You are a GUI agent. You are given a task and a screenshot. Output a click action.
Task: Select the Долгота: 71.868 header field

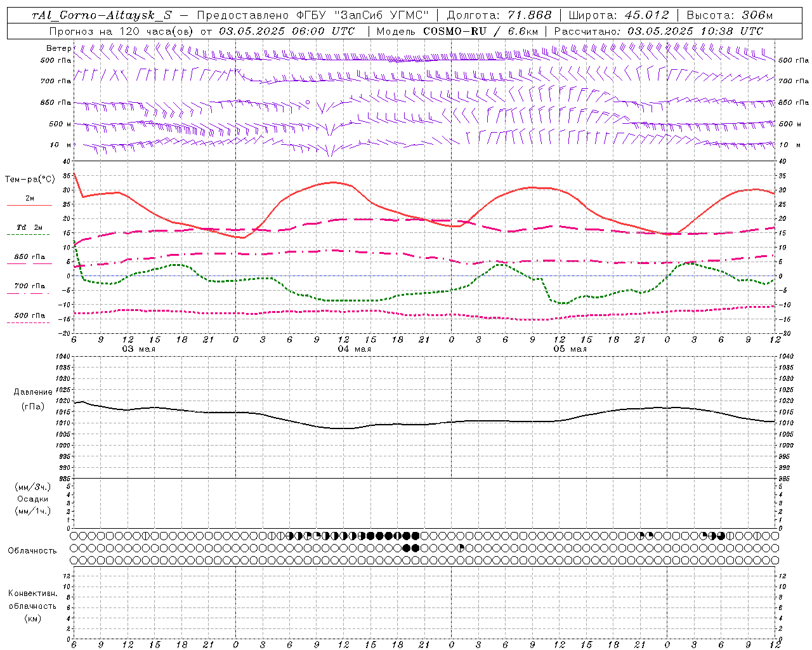click(x=499, y=15)
